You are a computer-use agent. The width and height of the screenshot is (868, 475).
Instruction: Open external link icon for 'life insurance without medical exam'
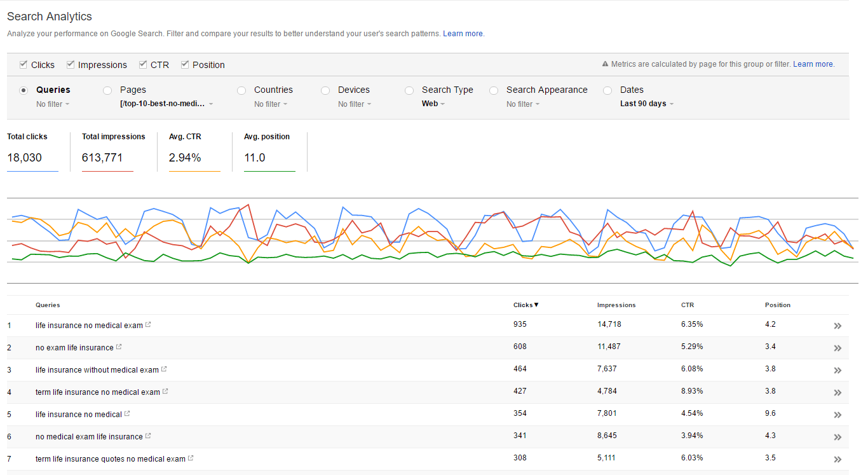(164, 369)
